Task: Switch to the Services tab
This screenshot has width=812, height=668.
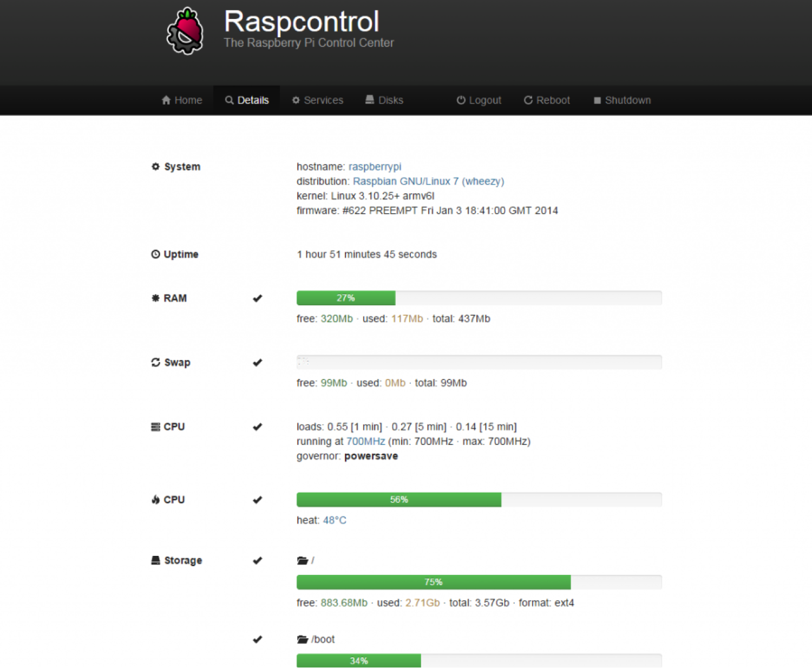Action: (x=318, y=100)
